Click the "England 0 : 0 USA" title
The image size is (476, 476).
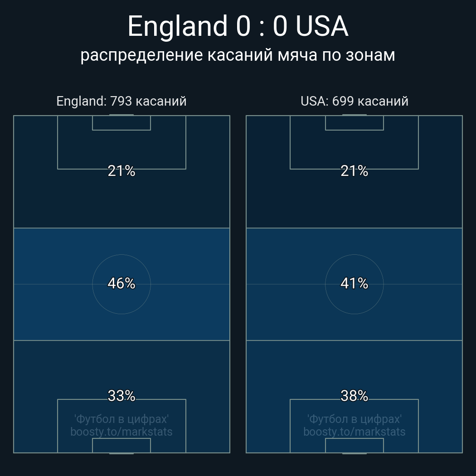point(238,26)
